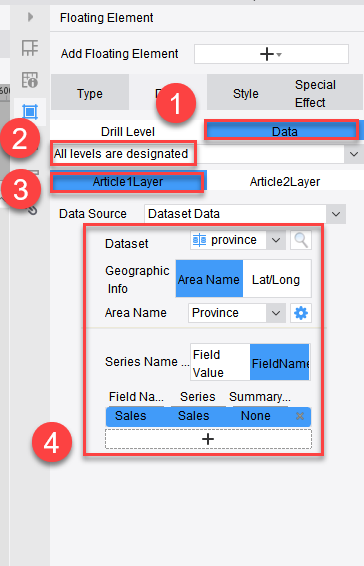Select the floating element panel icon

30,112
